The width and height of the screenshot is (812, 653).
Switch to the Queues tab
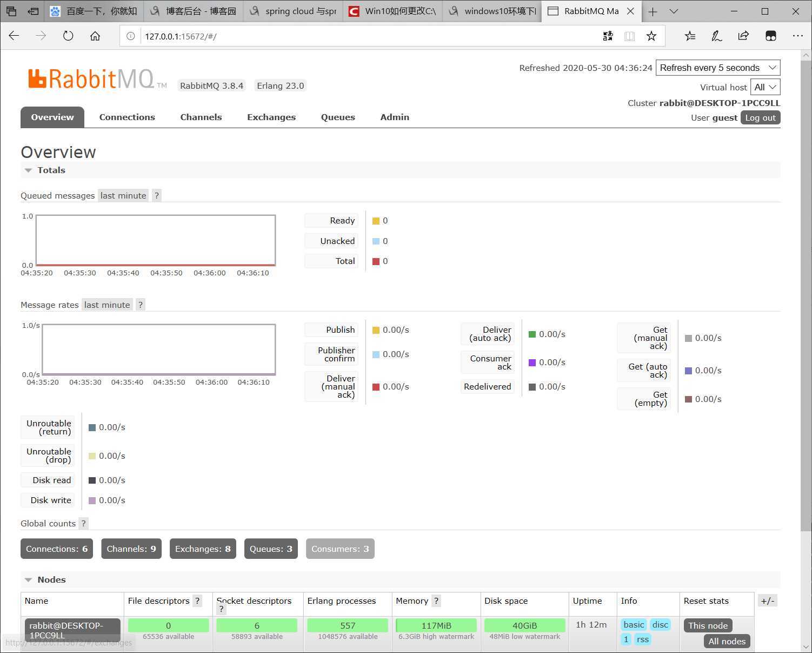coord(338,117)
